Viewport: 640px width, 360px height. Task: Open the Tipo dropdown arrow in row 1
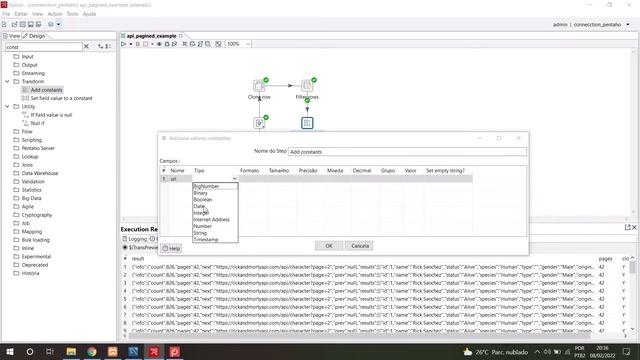pos(234,179)
